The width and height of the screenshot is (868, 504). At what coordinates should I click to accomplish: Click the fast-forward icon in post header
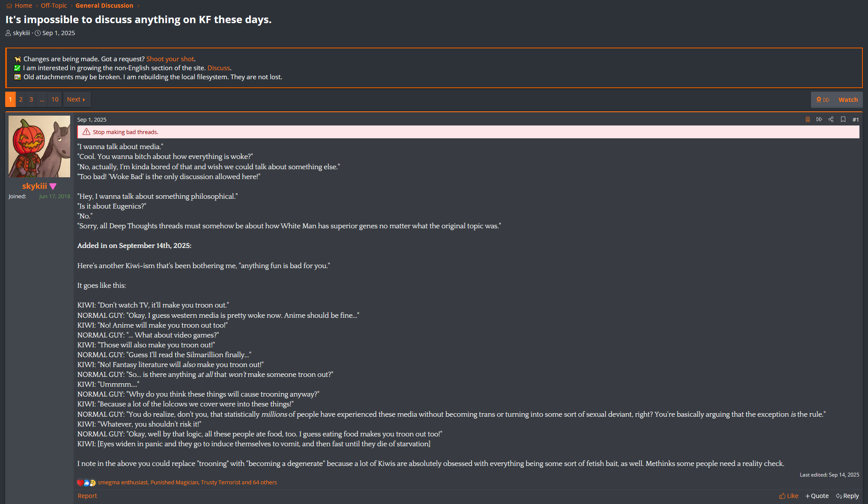(x=819, y=119)
